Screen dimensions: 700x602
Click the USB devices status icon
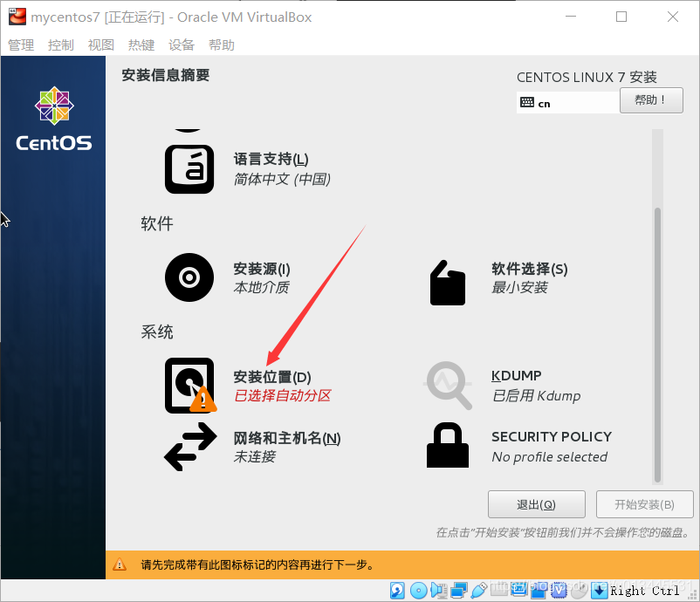tap(478, 591)
